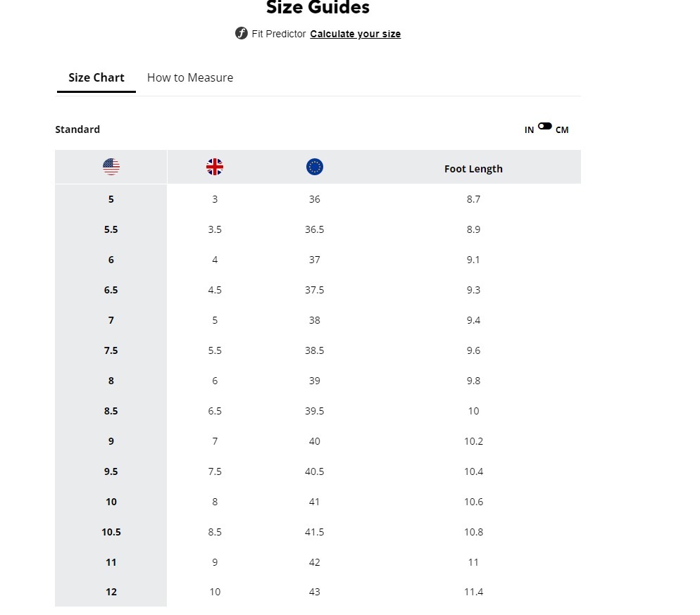Click the CM unit label
The height and width of the screenshot is (615, 700).
click(562, 130)
